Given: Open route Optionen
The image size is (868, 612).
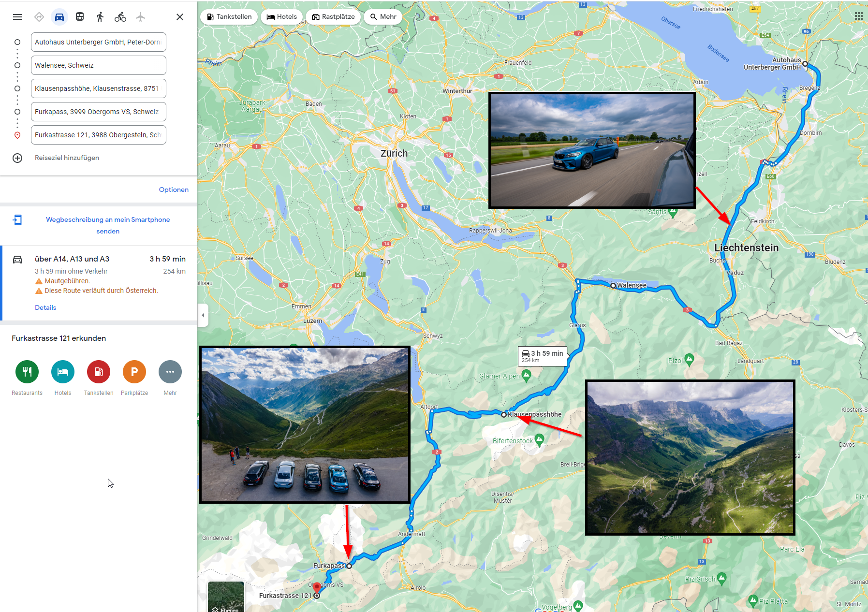Looking at the screenshot, I should 174,189.
